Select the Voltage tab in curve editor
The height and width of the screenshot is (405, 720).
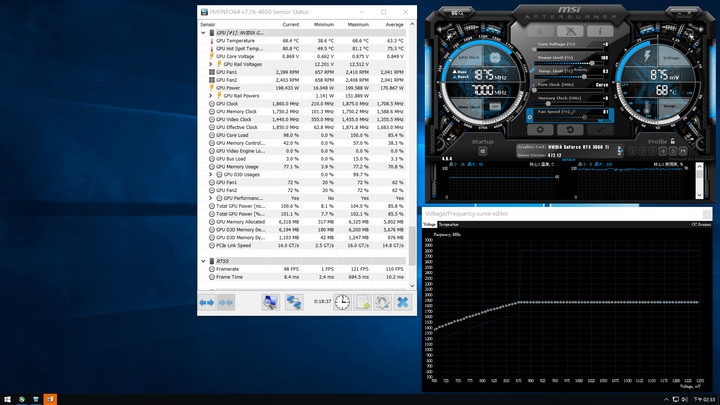click(429, 225)
